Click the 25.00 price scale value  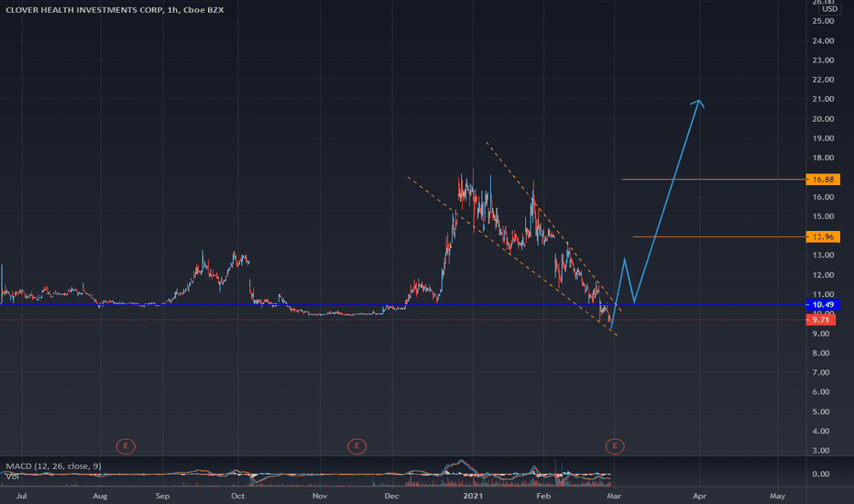pyautogui.click(x=823, y=21)
